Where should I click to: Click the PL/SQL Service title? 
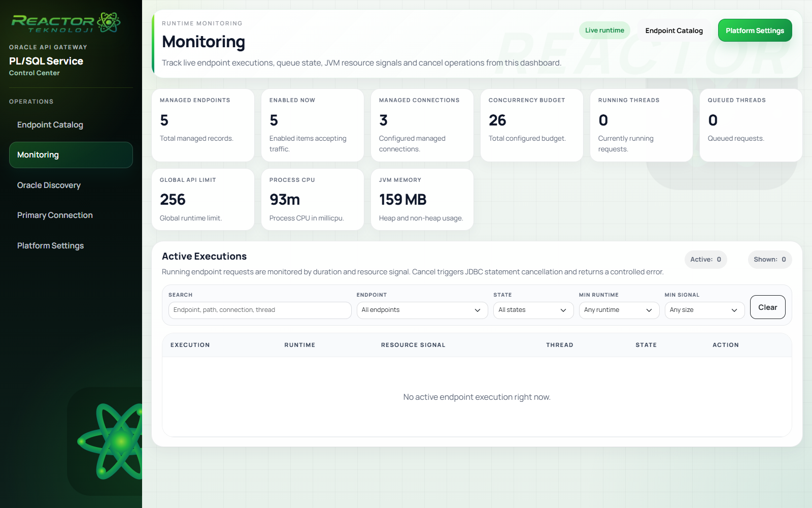tap(46, 61)
